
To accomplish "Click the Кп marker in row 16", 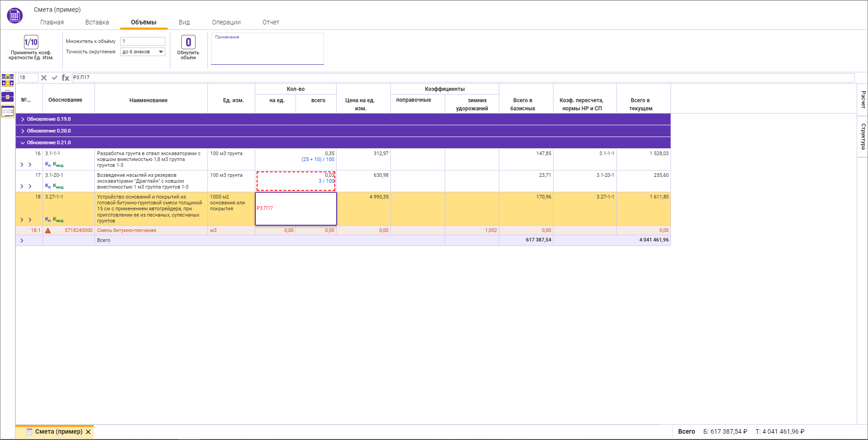I will [x=48, y=165].
